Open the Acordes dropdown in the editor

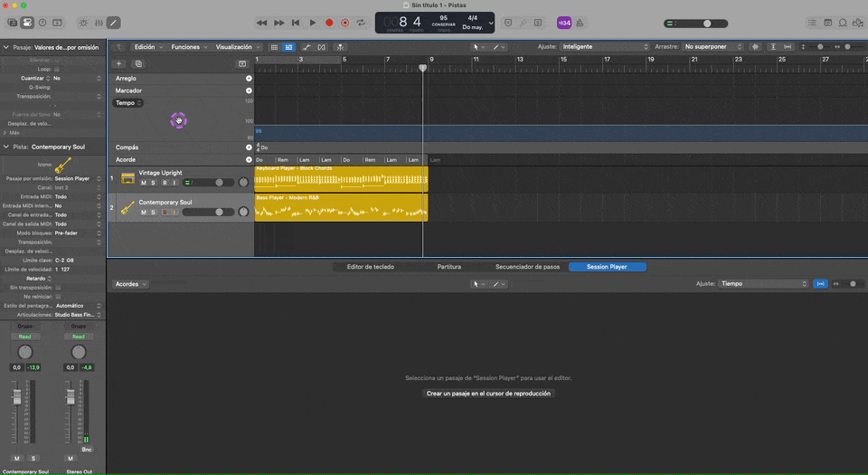(130, 284)
